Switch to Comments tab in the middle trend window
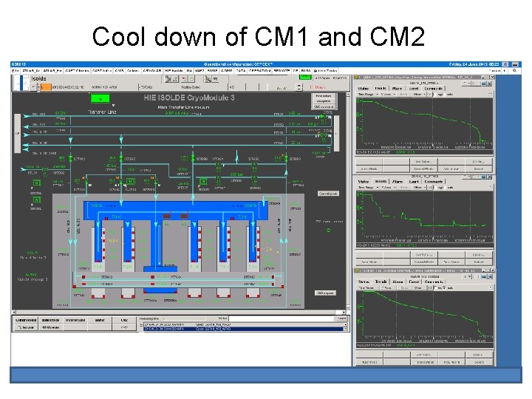 click(x=433, y=182)
